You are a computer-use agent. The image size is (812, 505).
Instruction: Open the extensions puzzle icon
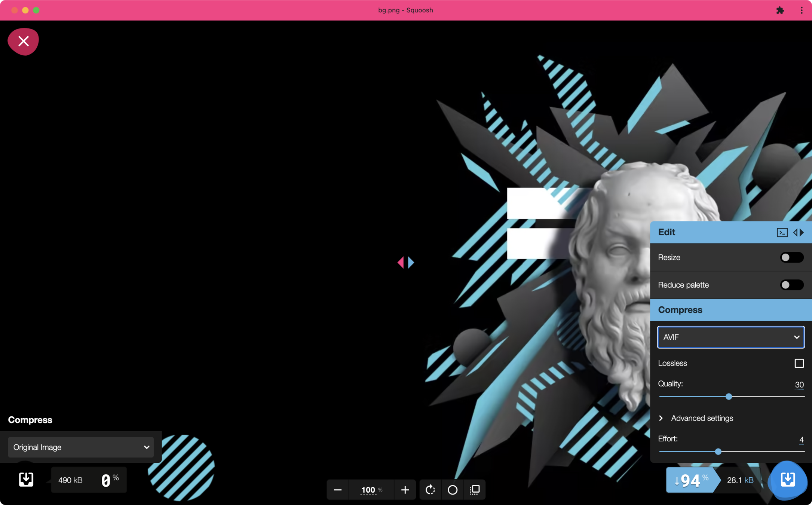point(780,10)
